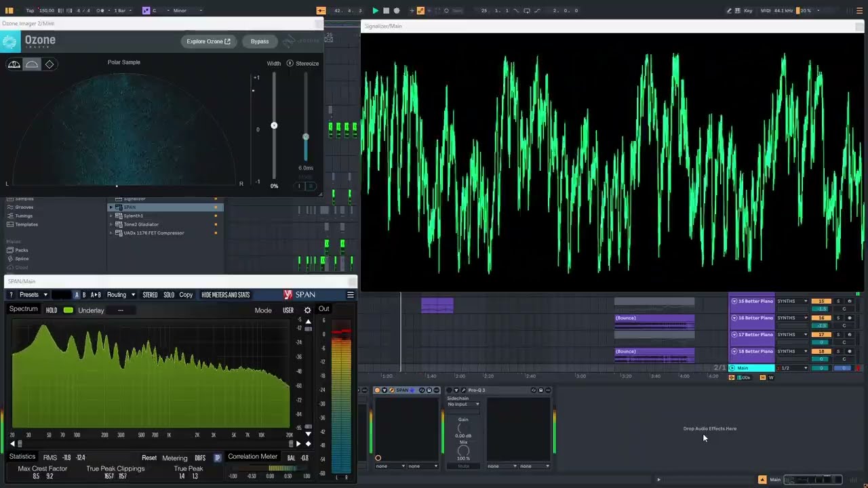Select Sylenth1 in the browser list
This screenshot has width=868, height=488.
pyautogui.click(x=133, y=216)
